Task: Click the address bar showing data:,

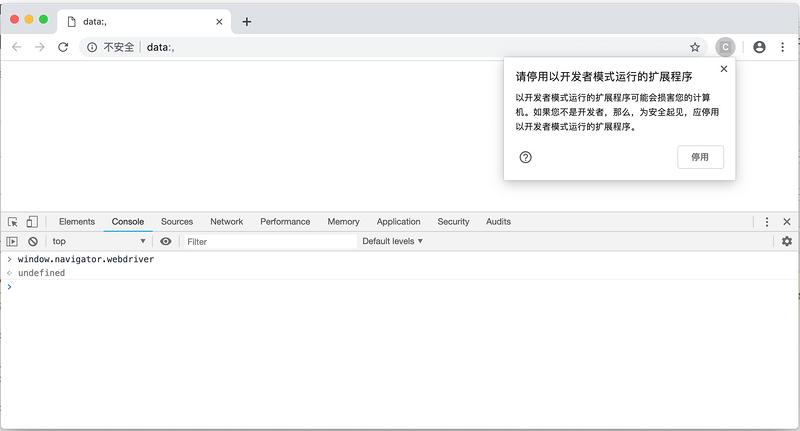Action: (x=393, y=47)
